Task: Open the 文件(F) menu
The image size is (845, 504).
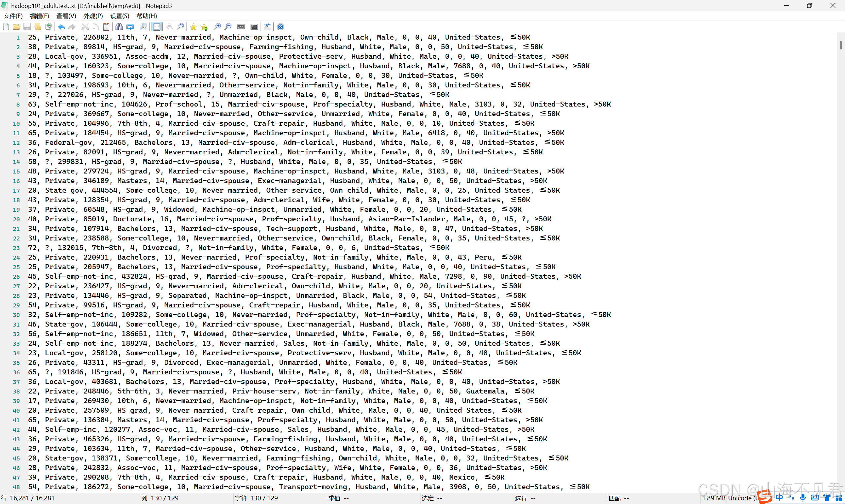Action: 13,16
